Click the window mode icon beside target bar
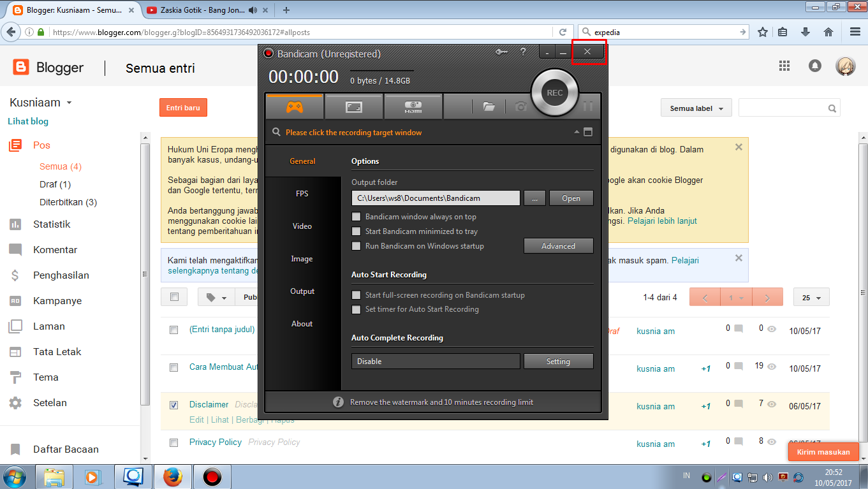Image resolution: width=868 pixels, height=489 pixels. point(588,132)
